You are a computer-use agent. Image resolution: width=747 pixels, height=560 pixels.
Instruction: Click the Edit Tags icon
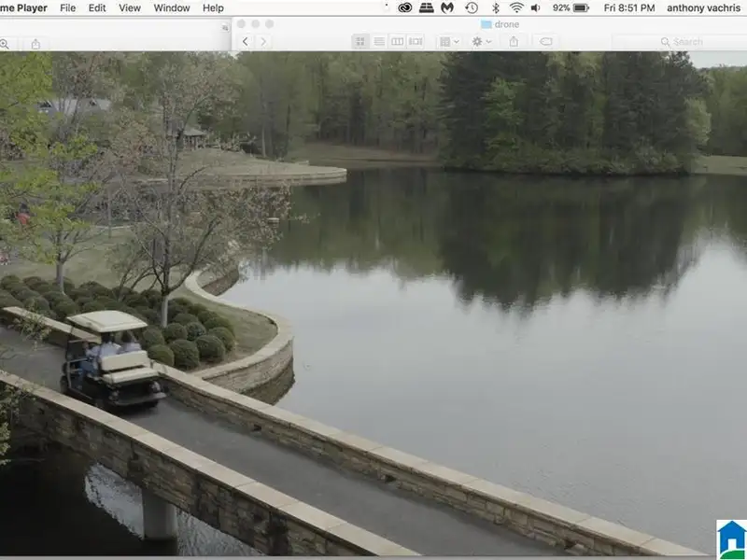pyautogui.click(x=546, y=42)
